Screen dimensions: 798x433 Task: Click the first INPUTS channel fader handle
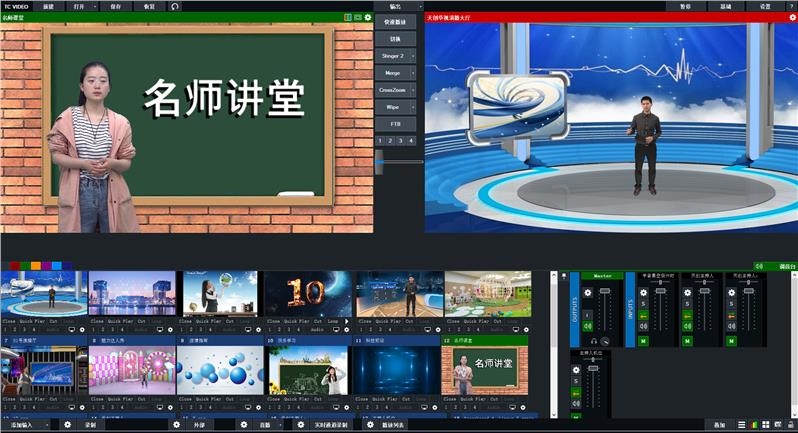pos(661,291)
